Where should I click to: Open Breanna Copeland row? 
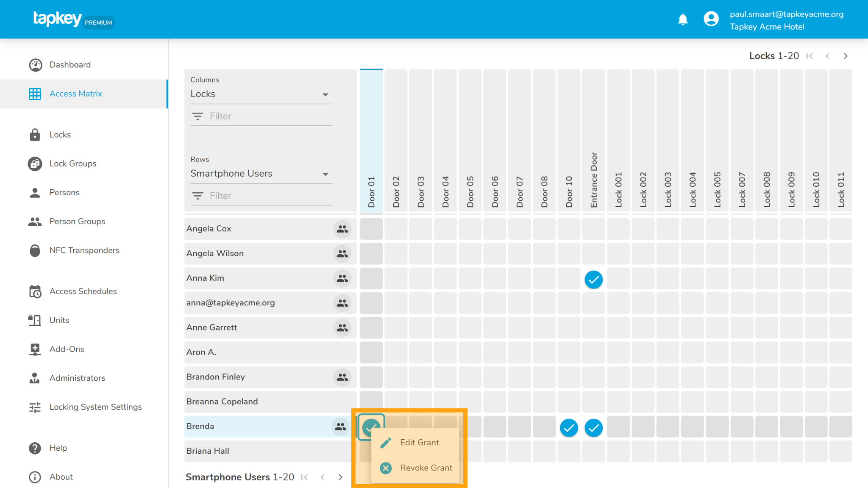(x=270, y=402)
